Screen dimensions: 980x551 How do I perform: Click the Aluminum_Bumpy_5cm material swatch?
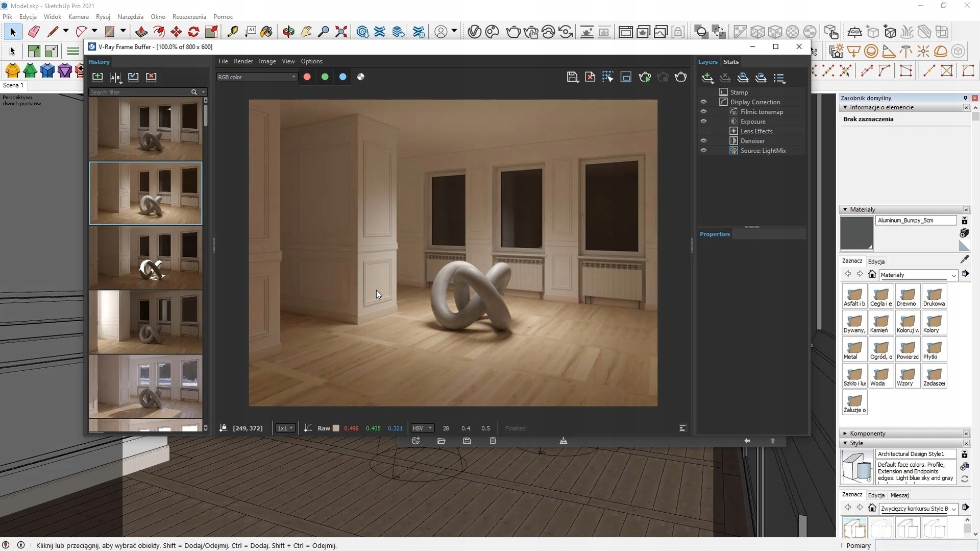pos(856,233)
